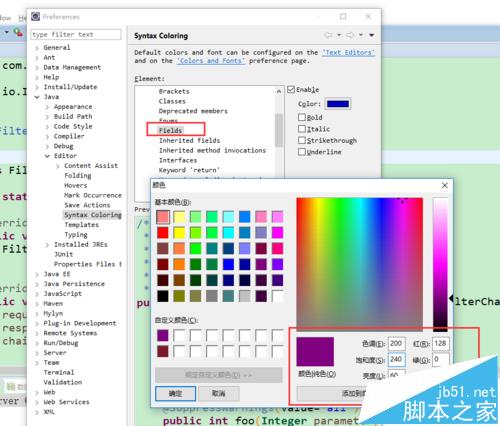Select Templates under Editor
This screenshot has height=426, width=500.
coord(82,225)
